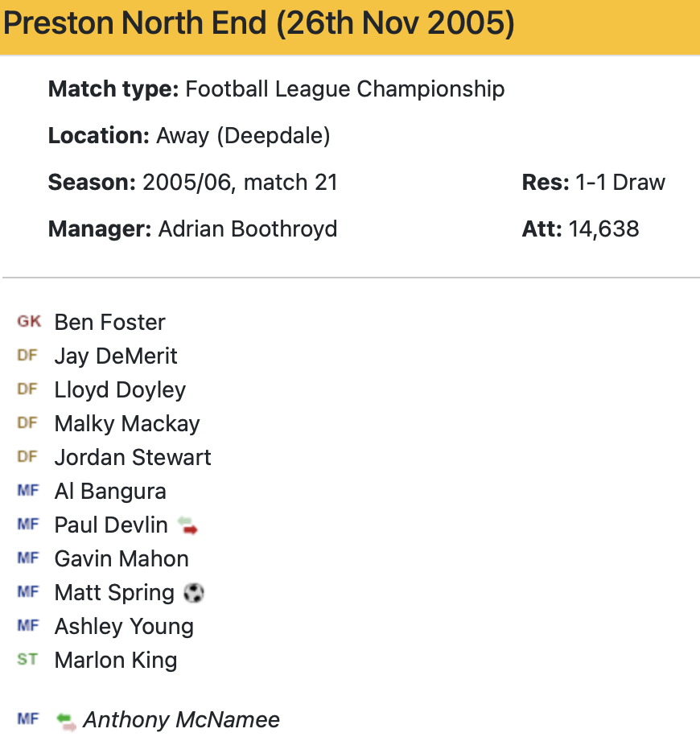This screenshot has height=737, width=700.
Task: Click the MF icon next to Ashley Young
Action: point(27,626)
